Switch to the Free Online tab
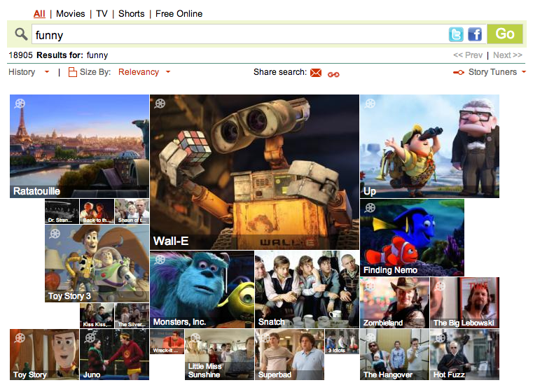The width and height of the screenshot is (533, 392). tap(179, 14)
